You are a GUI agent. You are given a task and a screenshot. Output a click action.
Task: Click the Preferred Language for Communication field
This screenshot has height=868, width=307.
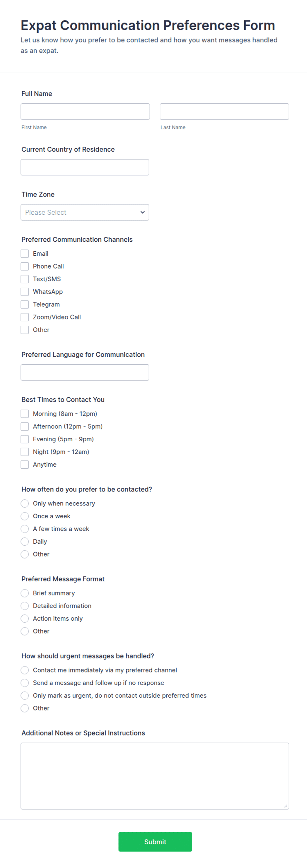[x=85, y=372]
